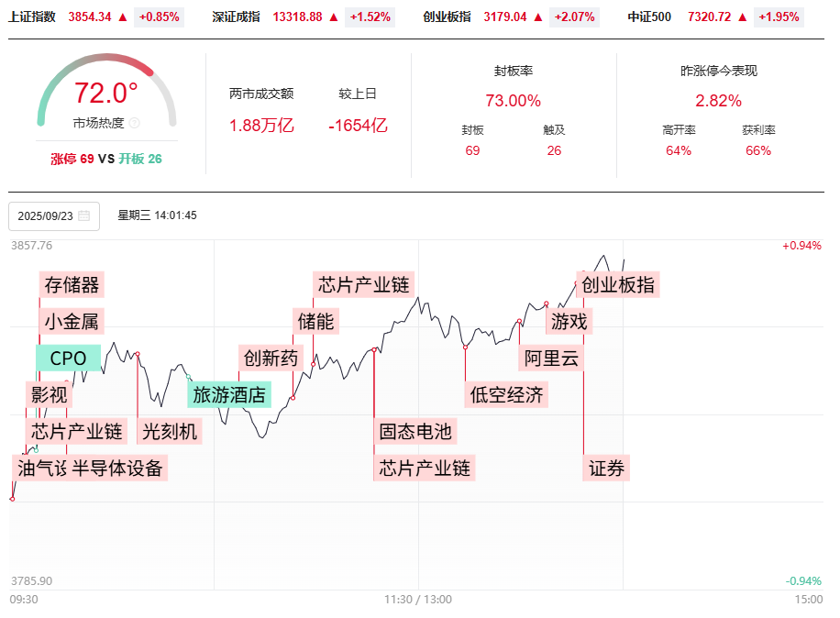
Task: Open the 固态电池 sector marker
Action: (x=415, y=431)
